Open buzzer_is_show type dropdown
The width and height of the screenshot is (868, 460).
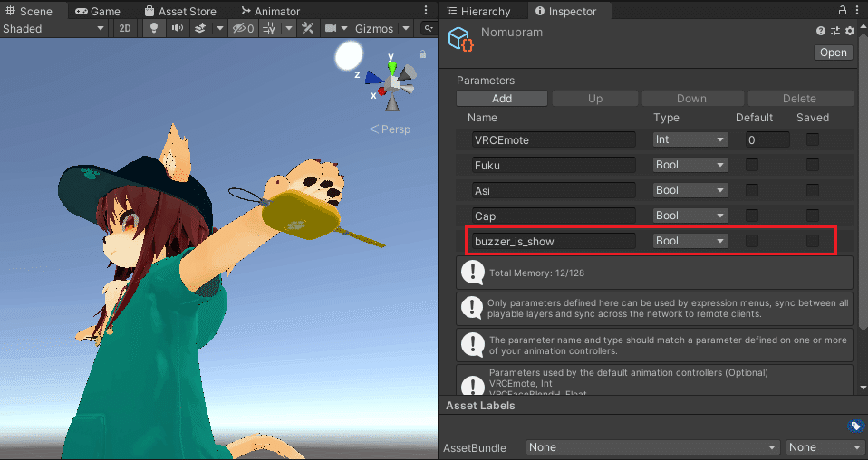pos(690,241)
